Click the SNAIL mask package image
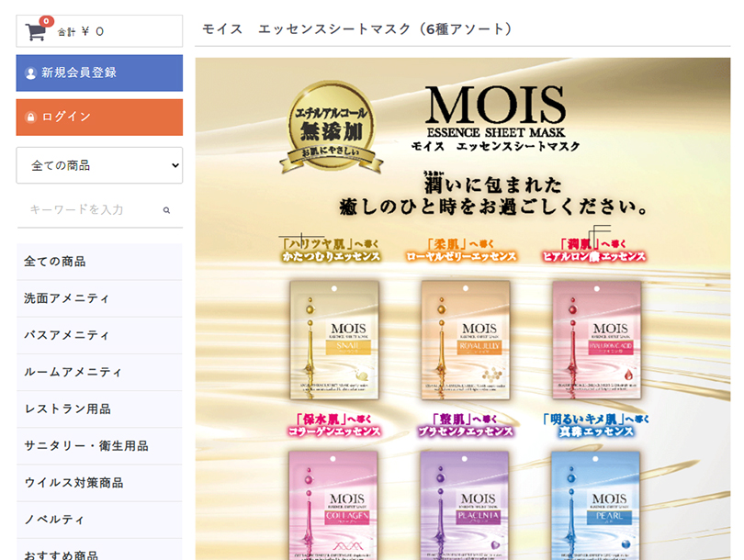744x560 pixels. tap(334, 340)
